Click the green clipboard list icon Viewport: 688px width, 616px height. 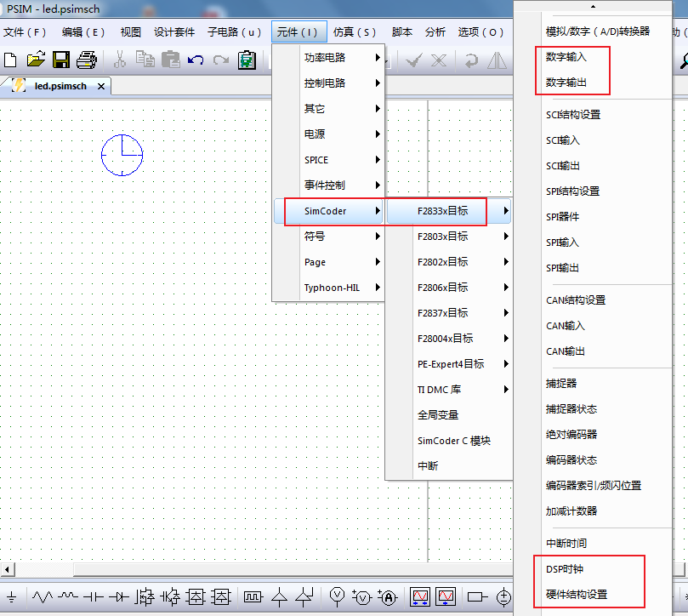(x=247, y=60)
